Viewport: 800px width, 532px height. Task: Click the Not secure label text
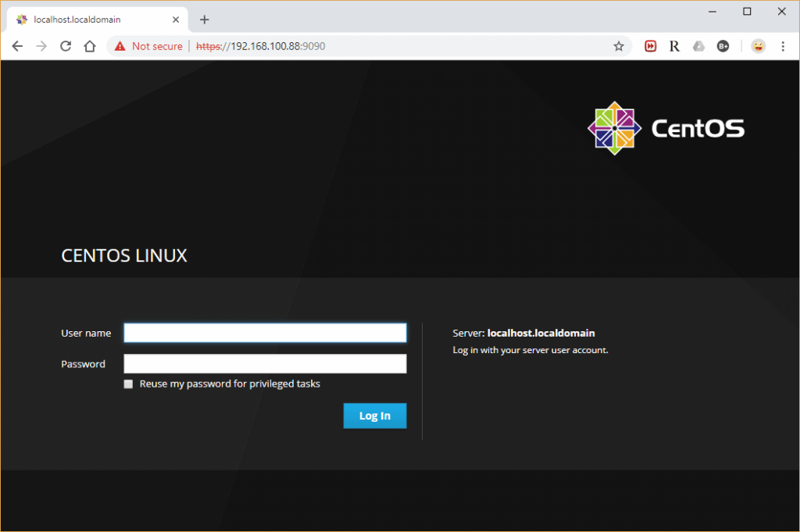tap(157, 46)
